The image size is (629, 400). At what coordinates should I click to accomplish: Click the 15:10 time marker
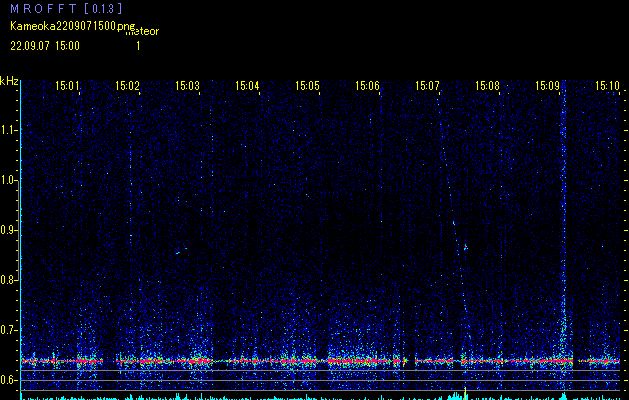point(607,85)
